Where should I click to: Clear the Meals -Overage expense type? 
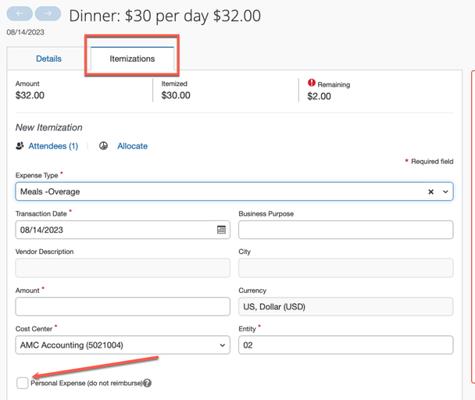tap(431, 192)
